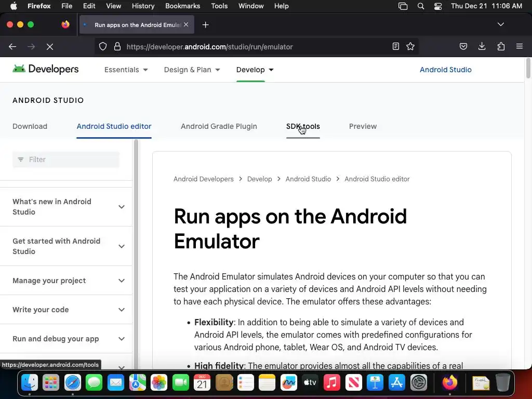Open the Firefox History menu
This screenshot has height=399, width=532.
pos(143,6)
